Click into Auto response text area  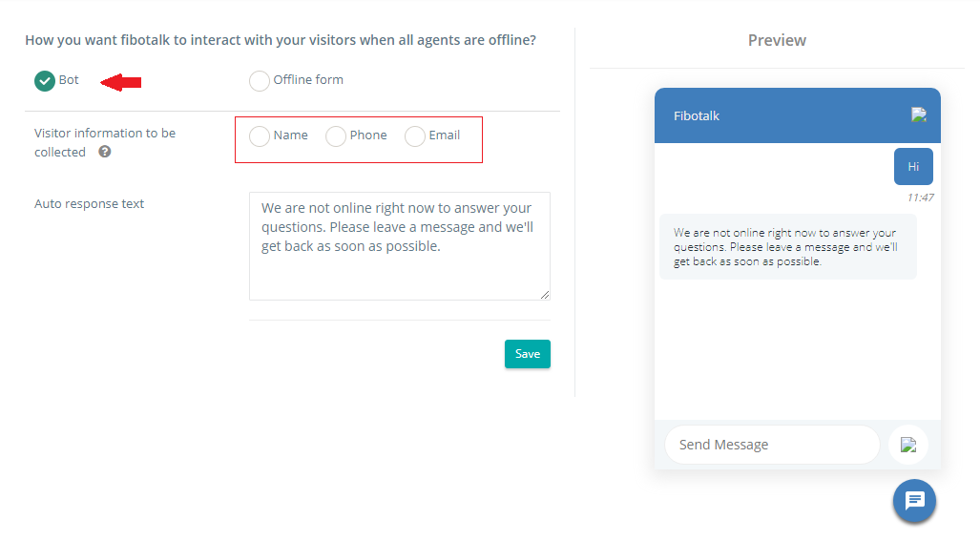[x=400, y=246]
